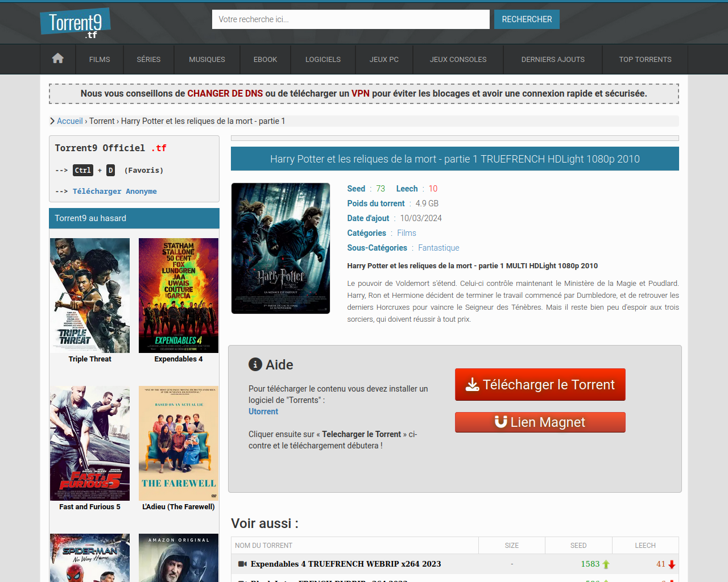Open the Films category link

click(407, 233)
